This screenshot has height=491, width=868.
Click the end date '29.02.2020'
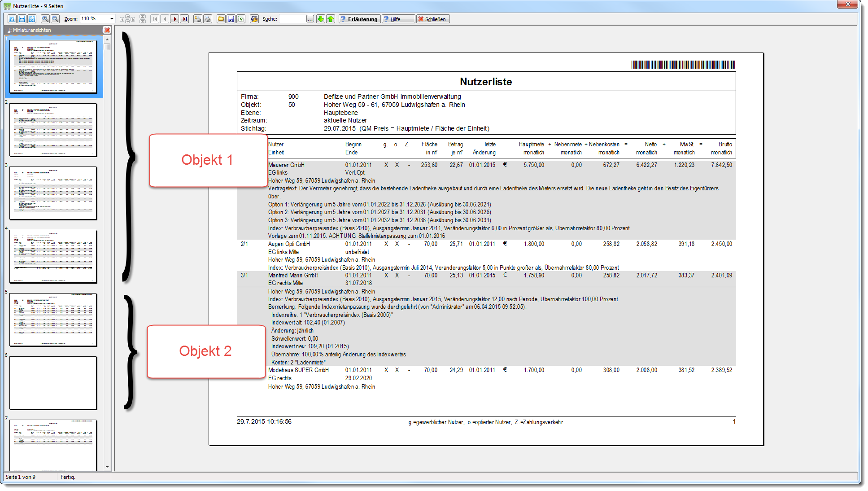[x=358, y=378]
